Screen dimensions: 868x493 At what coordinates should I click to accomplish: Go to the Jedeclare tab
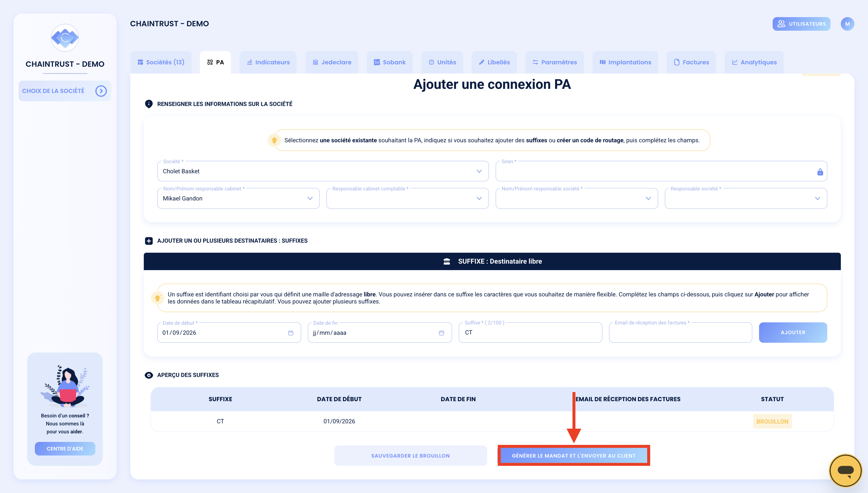(x=332, y=62)
